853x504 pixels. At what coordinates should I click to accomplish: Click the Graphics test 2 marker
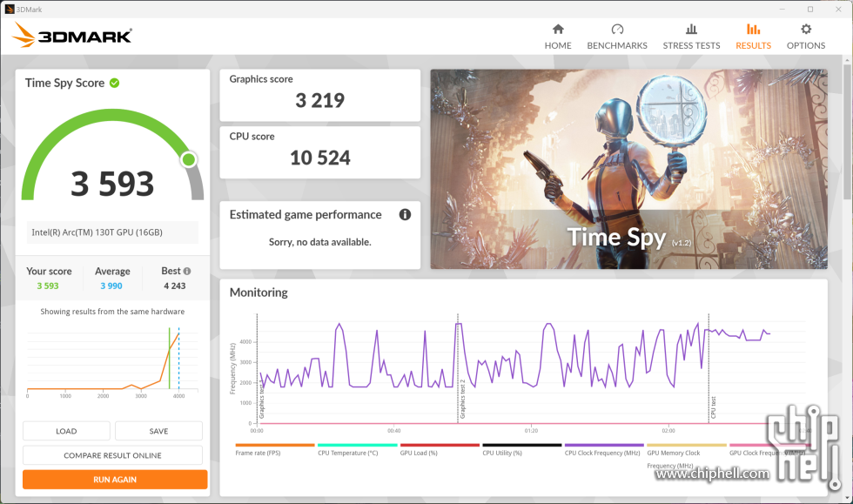tap(458, 368)
